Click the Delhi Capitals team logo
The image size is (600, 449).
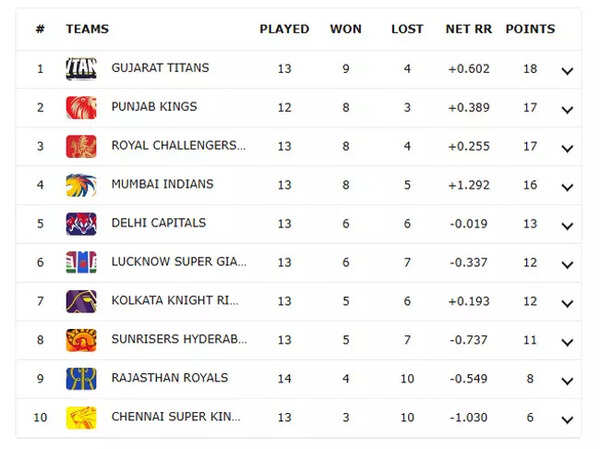pyautogui.click(x=82, y=223)
